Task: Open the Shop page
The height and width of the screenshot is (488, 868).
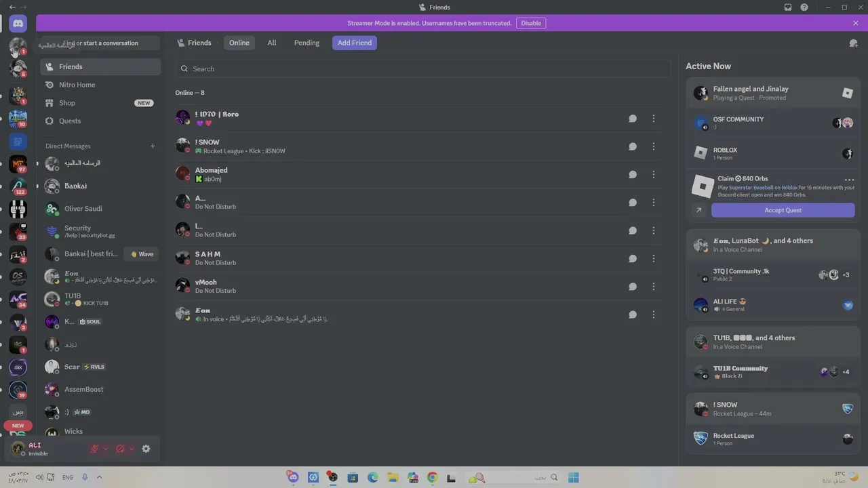Action: (x=100, y=103)
